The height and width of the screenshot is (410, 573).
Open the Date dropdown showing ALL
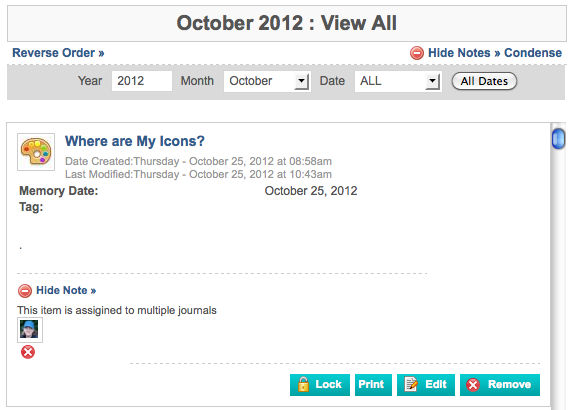tap(398, 81)
